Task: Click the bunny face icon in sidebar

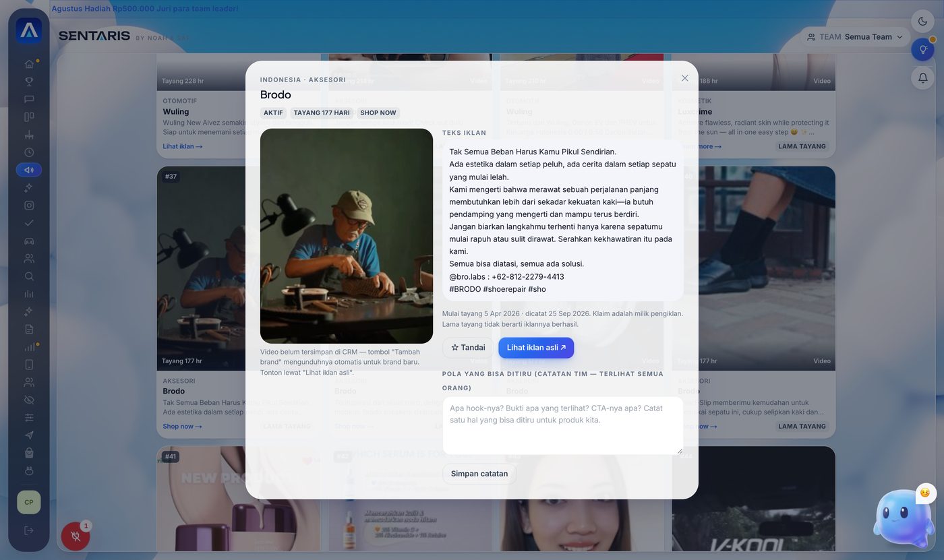Action: point(29,470)
